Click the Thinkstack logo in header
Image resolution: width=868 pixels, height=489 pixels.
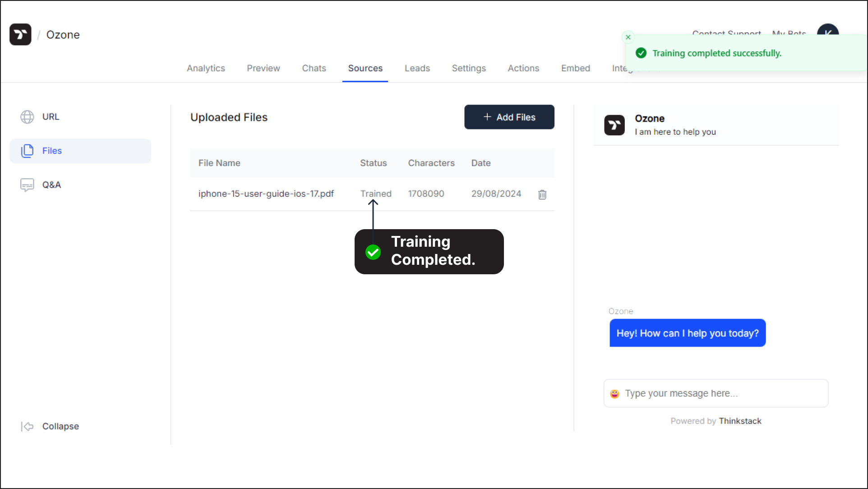click(x=20, y=35)
